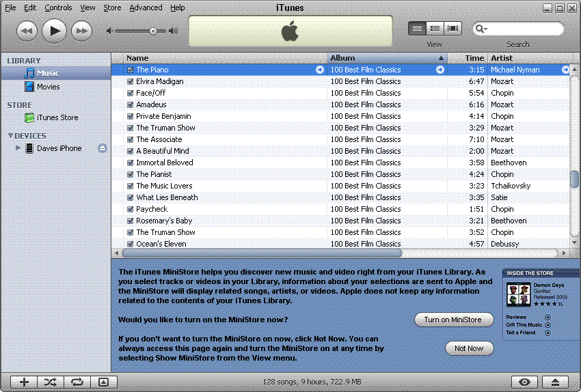The image size is (581, 392).
Task: Start playback with the Play button
Action: [54, 31]
